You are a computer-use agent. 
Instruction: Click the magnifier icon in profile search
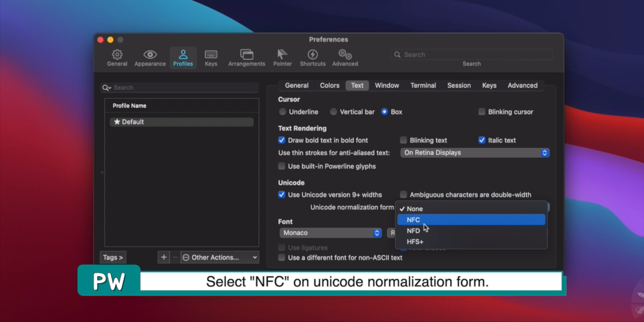point(106,88)
